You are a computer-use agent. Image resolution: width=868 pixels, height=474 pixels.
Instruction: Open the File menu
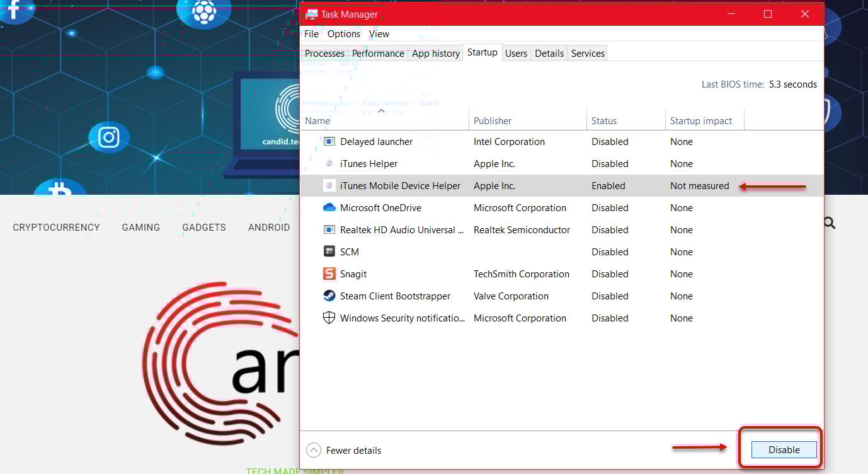click(311, 34)
